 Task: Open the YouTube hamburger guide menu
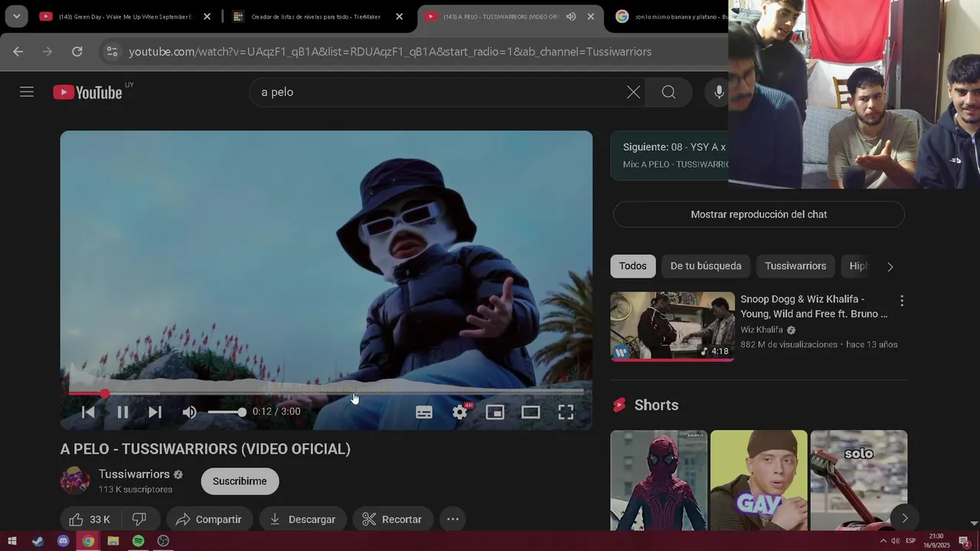point(27,92)
